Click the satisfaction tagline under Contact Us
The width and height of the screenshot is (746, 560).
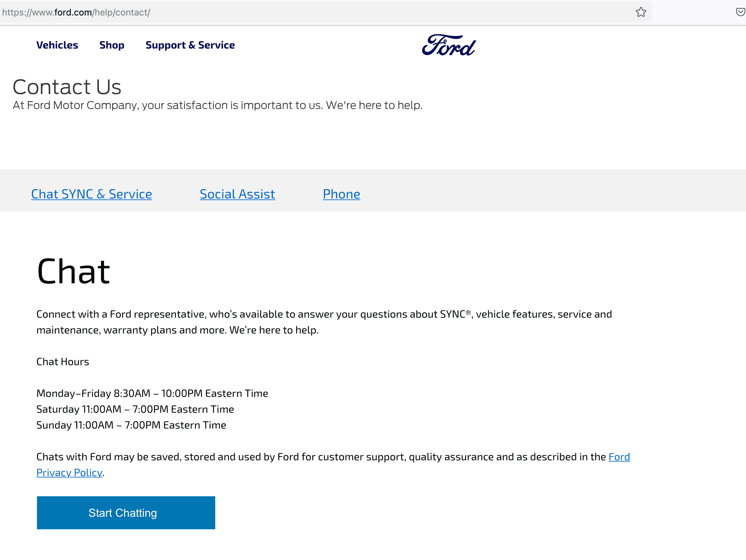pyautogui.click(x=218, y=106)
